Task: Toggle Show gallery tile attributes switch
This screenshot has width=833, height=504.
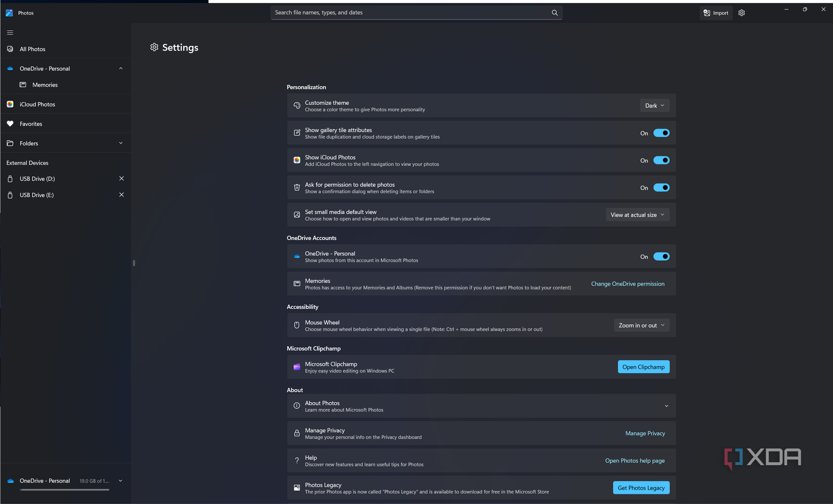Action: (661, 133)
